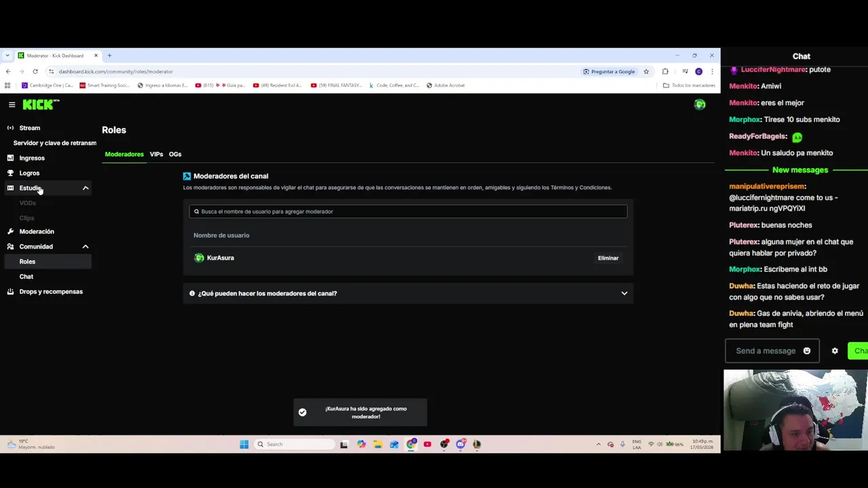Reload the browser page
The image size is (868, 488).
point(35,71)
